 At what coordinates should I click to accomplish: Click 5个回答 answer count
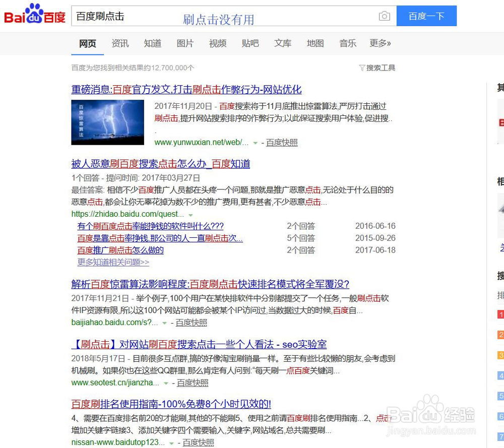pos(301,238)
